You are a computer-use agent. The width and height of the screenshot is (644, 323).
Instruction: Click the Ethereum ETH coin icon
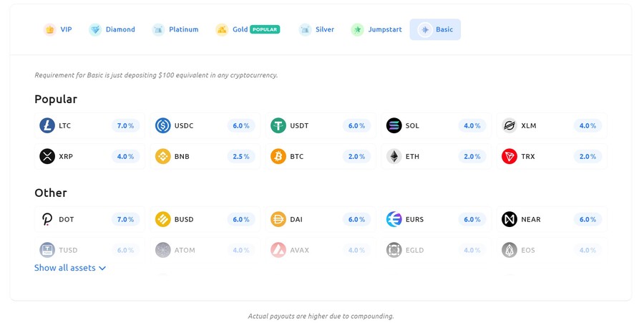pos(394,157)
